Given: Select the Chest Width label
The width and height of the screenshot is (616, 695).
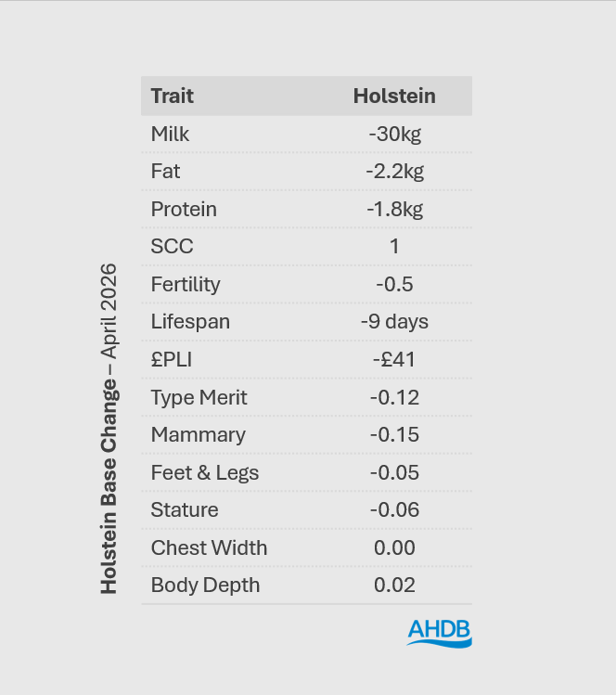Looking at the screenshot, I should click(209, 547).
